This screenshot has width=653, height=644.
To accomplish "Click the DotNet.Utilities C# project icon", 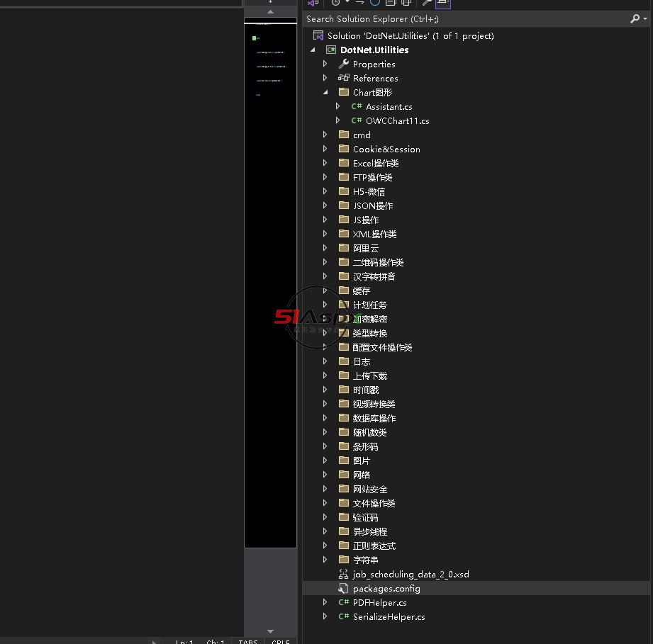I will [x=331, y=50].
